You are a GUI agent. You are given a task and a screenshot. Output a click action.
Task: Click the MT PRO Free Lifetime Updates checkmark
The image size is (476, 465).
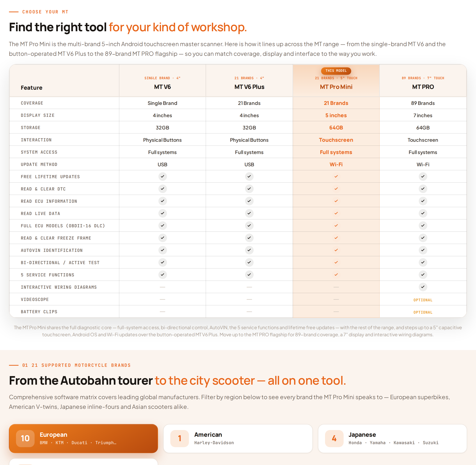[x=423, y=176]
